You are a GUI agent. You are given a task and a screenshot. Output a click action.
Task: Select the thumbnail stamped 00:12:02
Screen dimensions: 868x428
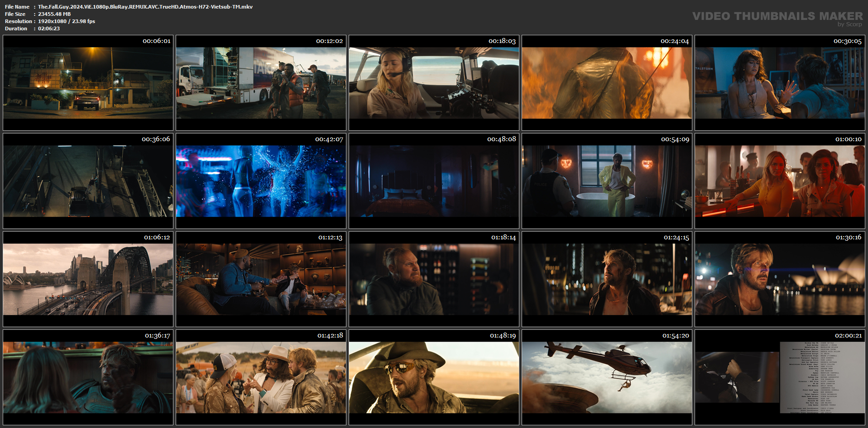tap(261, 83)
